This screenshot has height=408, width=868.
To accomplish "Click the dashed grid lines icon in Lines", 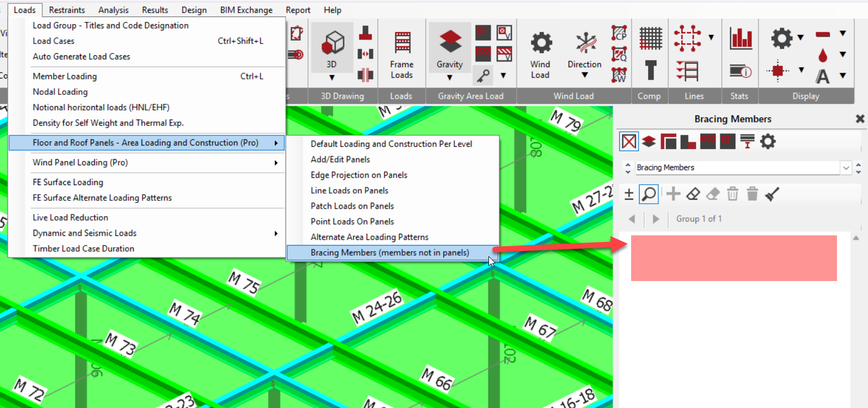I will 688,38.
